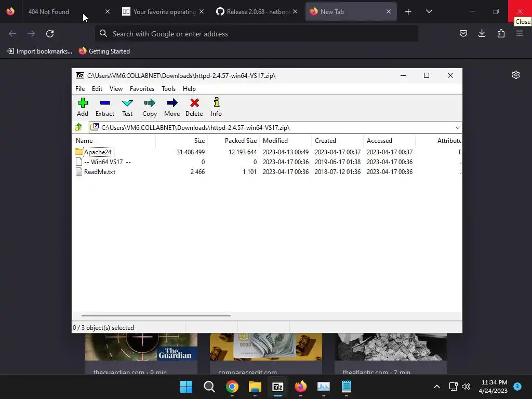Screen dimensions: 532x399
Task: Click the system monitor taskbar icon
Action: click(323, 387)
